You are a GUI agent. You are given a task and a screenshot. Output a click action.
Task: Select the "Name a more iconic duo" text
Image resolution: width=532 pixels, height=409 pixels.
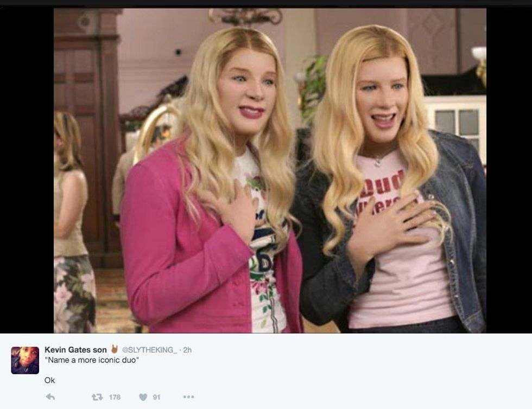(x=92, y=360)
